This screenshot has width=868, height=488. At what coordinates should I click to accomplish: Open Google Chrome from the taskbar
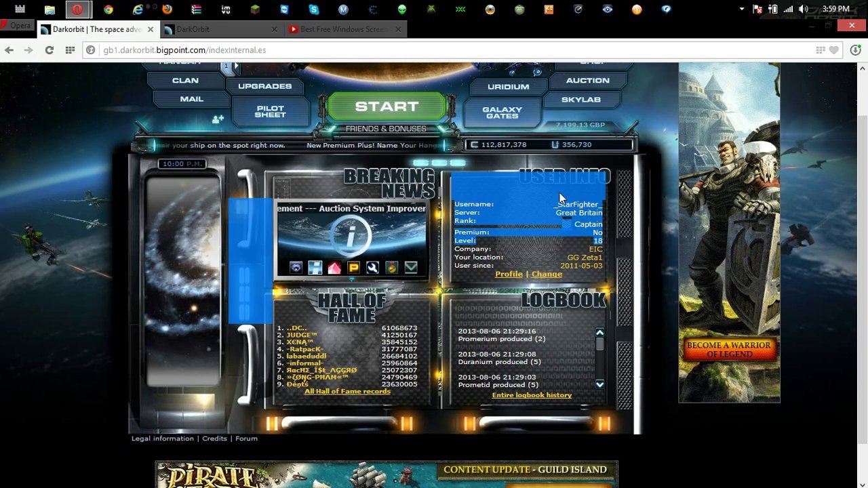[x=108, y=9]
